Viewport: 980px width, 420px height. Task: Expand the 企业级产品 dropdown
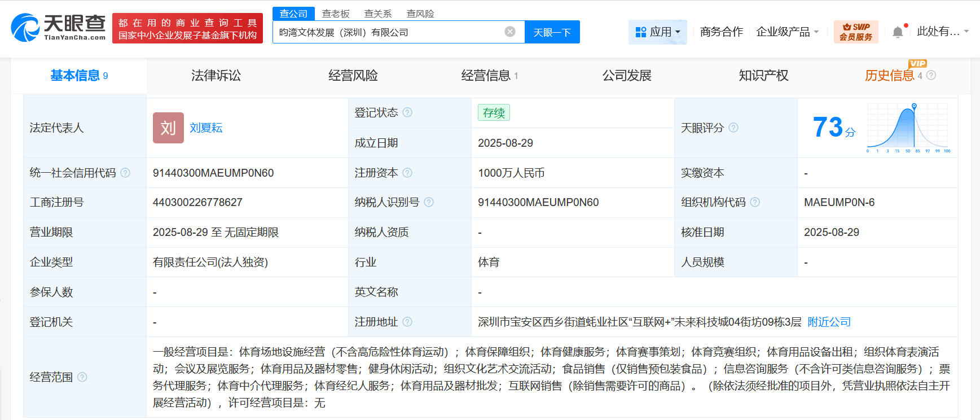pyautogui.click(x=787, y=32)
